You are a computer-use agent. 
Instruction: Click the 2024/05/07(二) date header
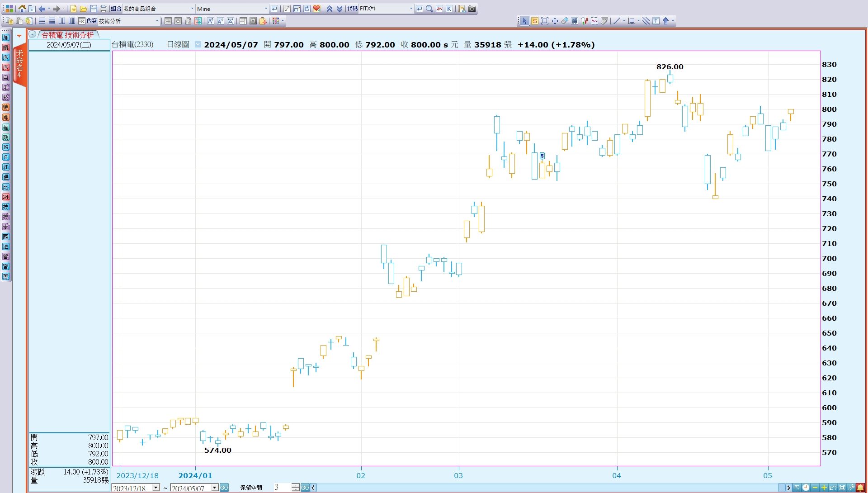pos(69,45)
